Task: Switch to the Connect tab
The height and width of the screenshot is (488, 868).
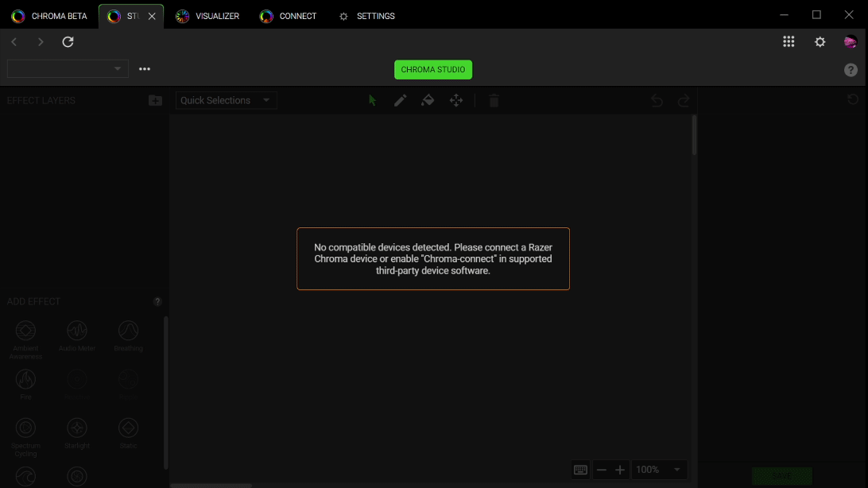Action: coord(288,16)
